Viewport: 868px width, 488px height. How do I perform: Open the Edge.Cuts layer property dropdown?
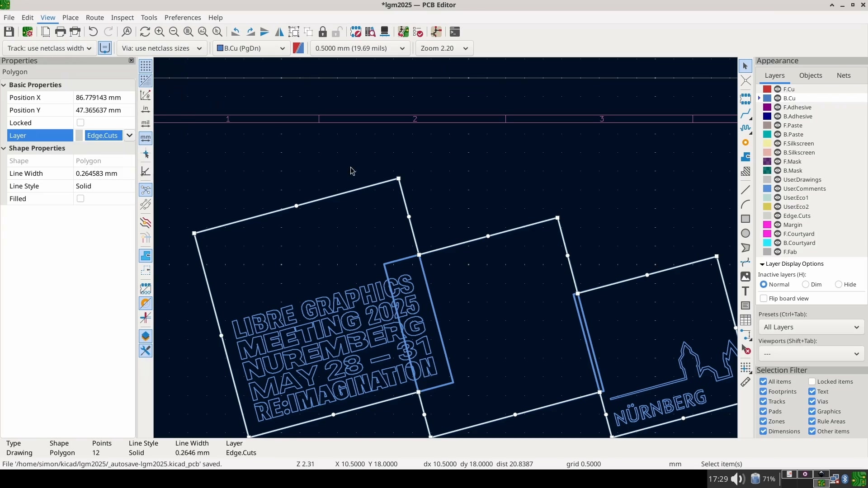click(129, 135)
